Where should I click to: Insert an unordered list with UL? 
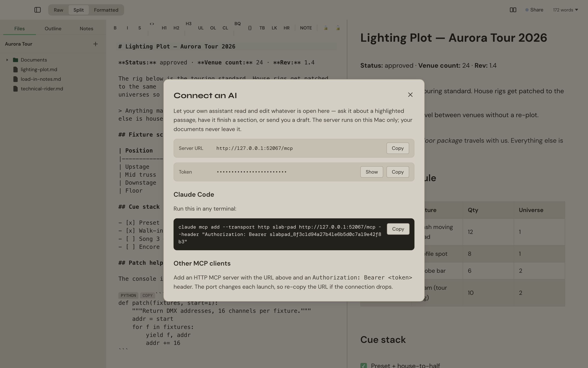(201, 28)
